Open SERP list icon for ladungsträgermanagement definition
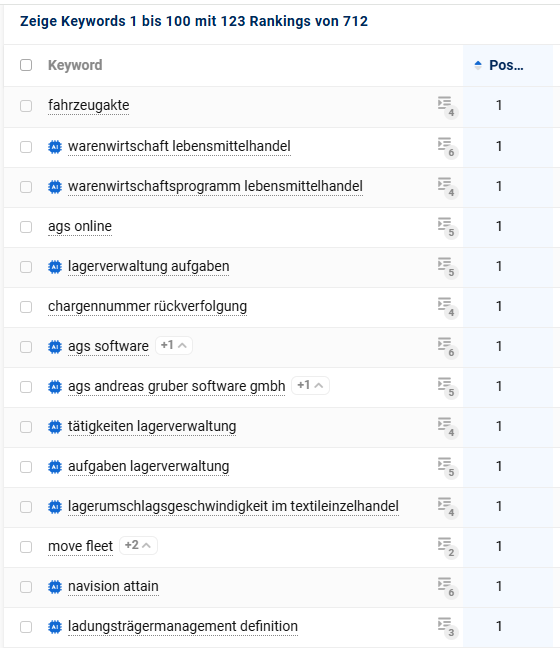Screen dimensions: 560x648 tap(447, 627)
